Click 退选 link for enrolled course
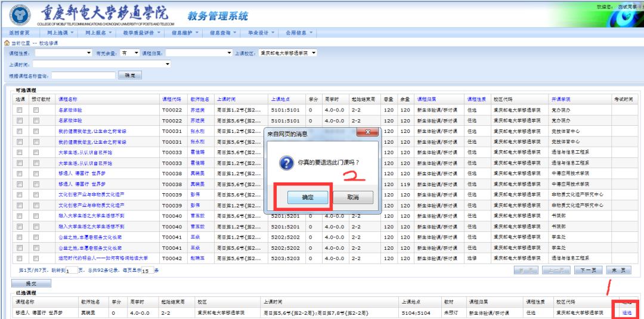The image size is (644, 319). click(x=626, y=312)
